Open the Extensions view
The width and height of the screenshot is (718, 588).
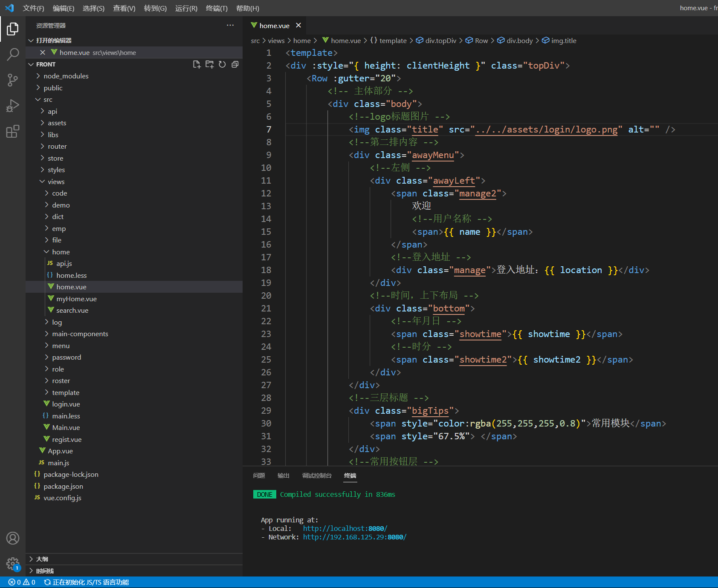13,131
